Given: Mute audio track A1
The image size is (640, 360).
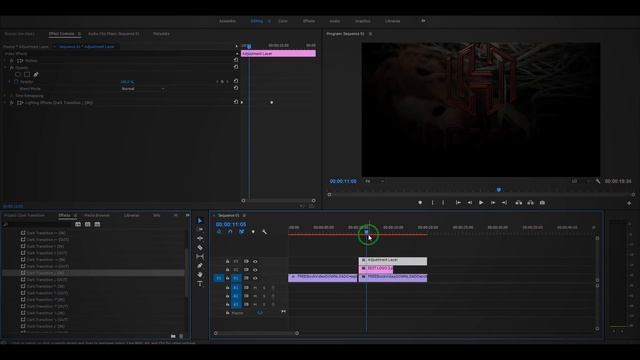Looking at the screenshot, I should tap(255, 288).
